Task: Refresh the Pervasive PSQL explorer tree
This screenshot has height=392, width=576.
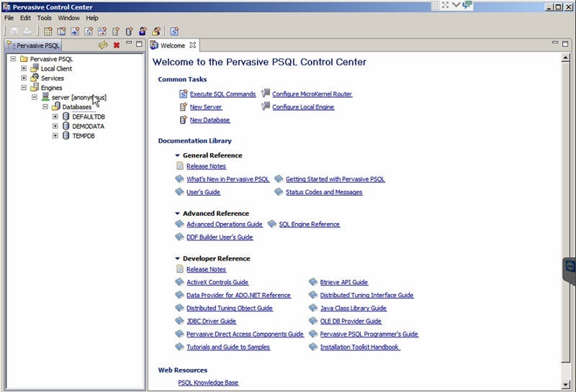Action: click(x=103, y=45)
